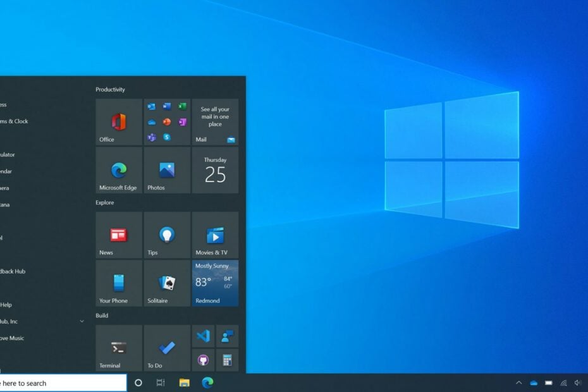Open the Tips app tile
Screen dimensions: 588x392
(166, 235)
